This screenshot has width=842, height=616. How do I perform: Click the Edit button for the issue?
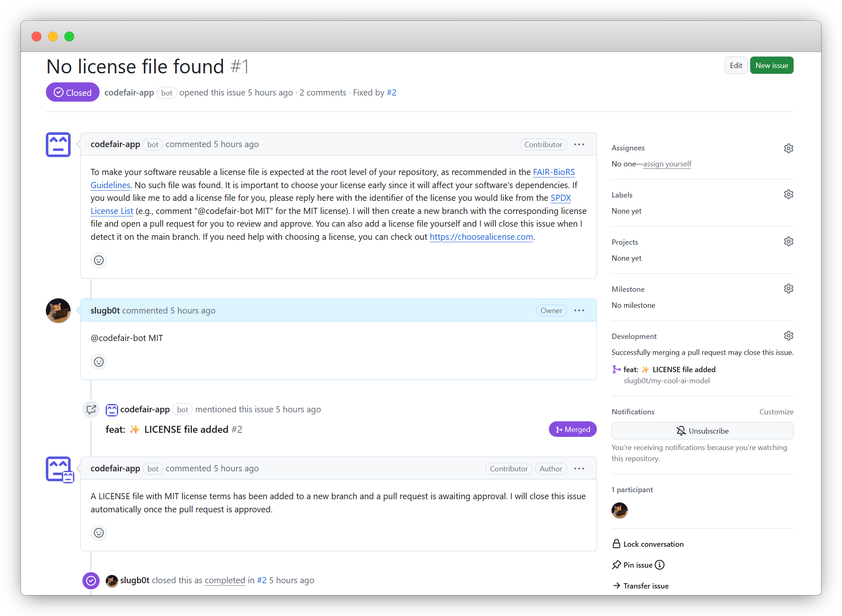point(735,66)
